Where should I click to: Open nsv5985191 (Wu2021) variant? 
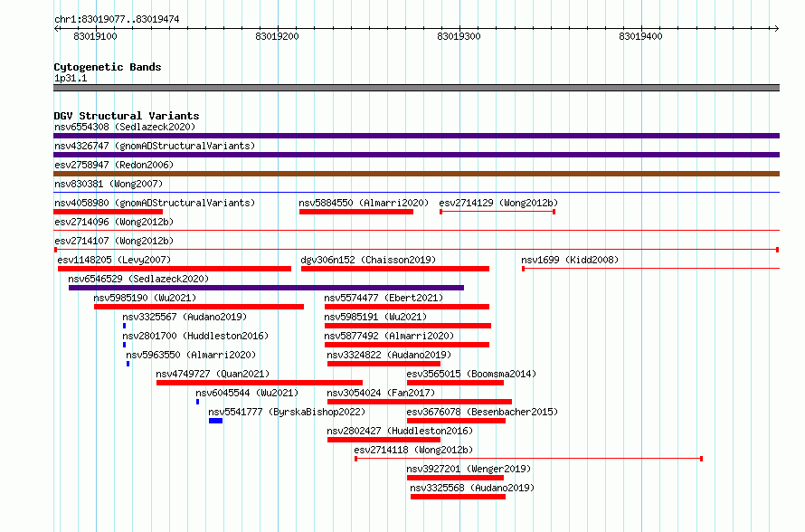click(x=375, y=317)
